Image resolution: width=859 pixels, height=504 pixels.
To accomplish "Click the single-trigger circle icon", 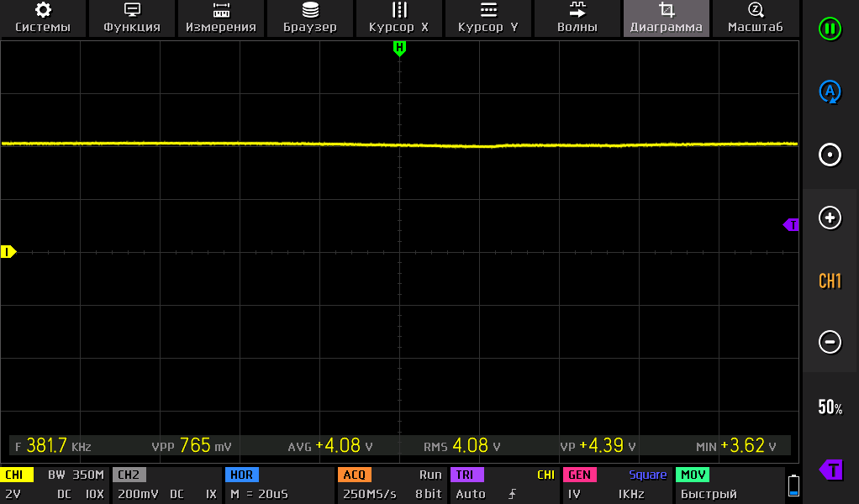I will tap(830, 155).
